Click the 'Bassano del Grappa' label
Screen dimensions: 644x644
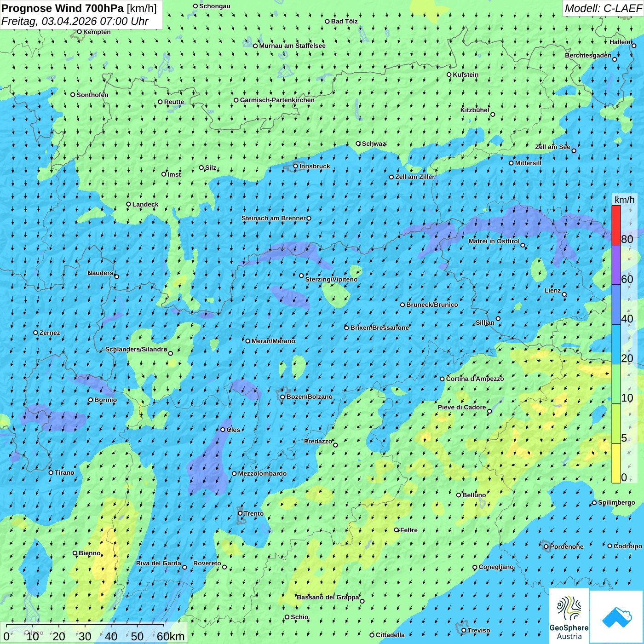coord(328,597)
